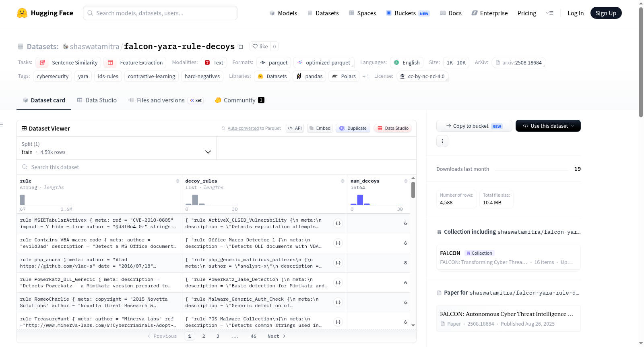Viewport: 644px width, 347px height.
Task: Open the FALCON collection card
Action: 508,257
